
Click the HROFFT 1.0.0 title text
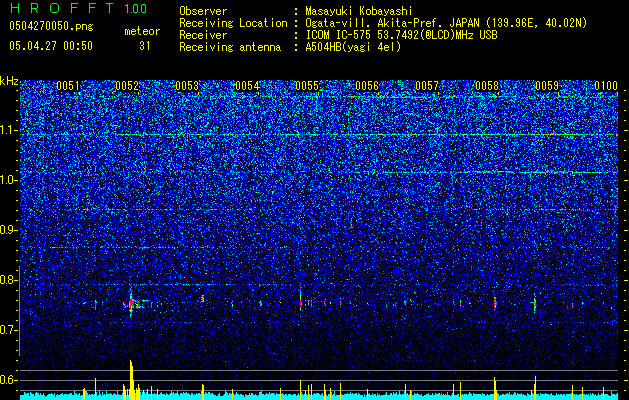tap(78, 8)
